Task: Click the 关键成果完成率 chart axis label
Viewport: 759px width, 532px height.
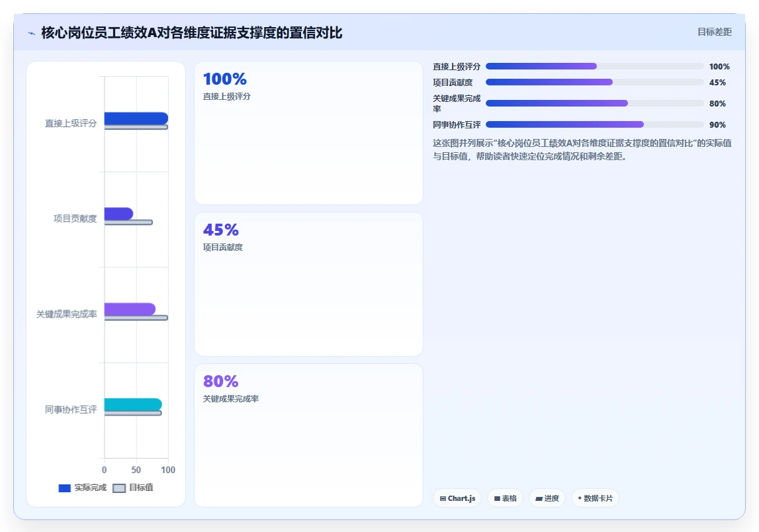Action: 66,315
